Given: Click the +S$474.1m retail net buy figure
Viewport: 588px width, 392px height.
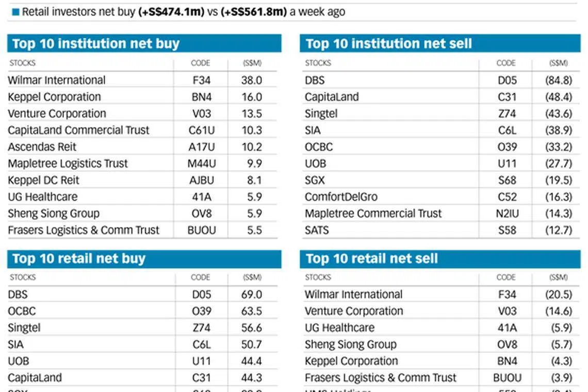Looking at the screenshot, I should (x=171, y=12).
